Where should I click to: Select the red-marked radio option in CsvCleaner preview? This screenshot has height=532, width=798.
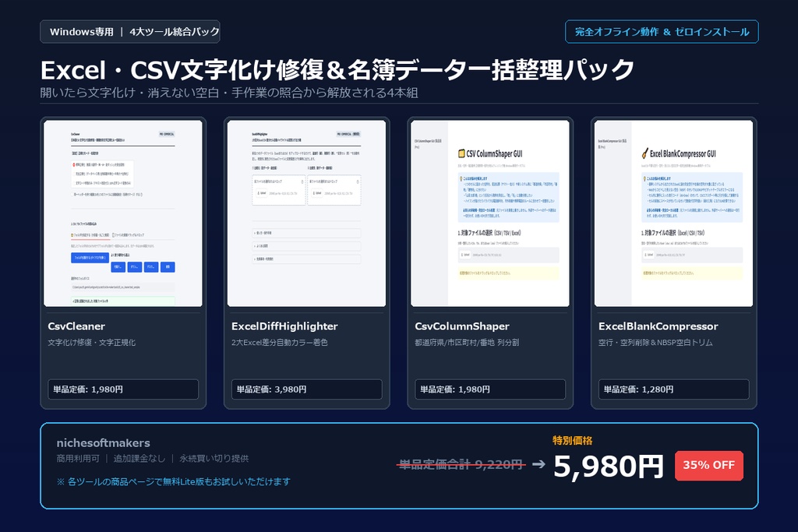coord(74,165)
